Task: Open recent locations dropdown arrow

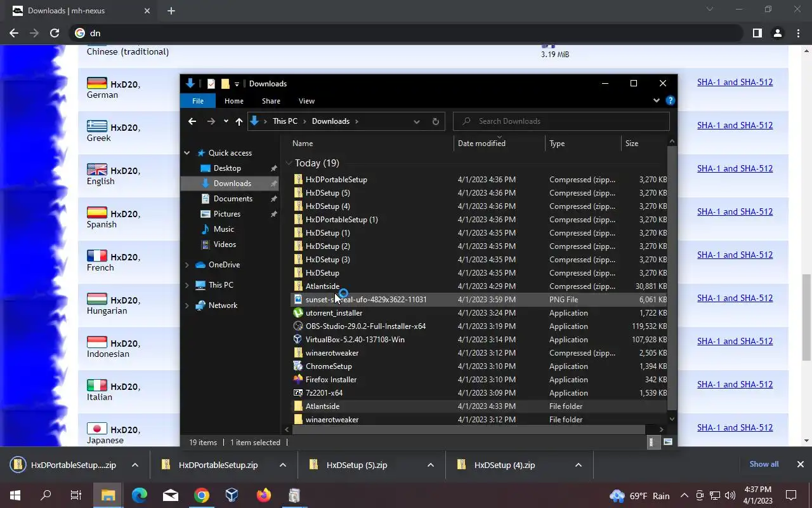Action: tap(226, 121)
